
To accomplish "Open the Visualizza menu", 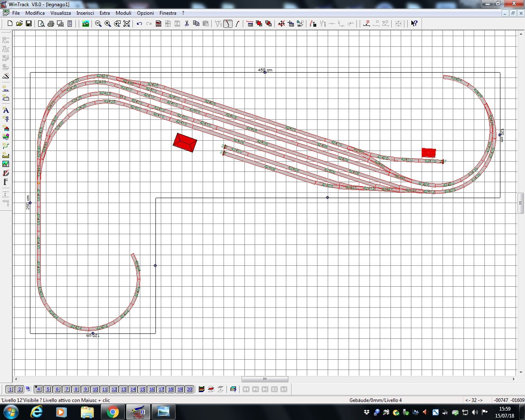I will (x=60, y=13).
